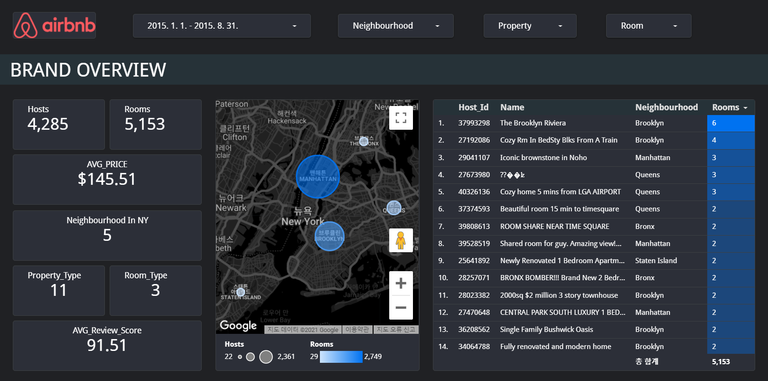
Task: Click the Rooms color gradient legend
Action: tap(341, 357)
